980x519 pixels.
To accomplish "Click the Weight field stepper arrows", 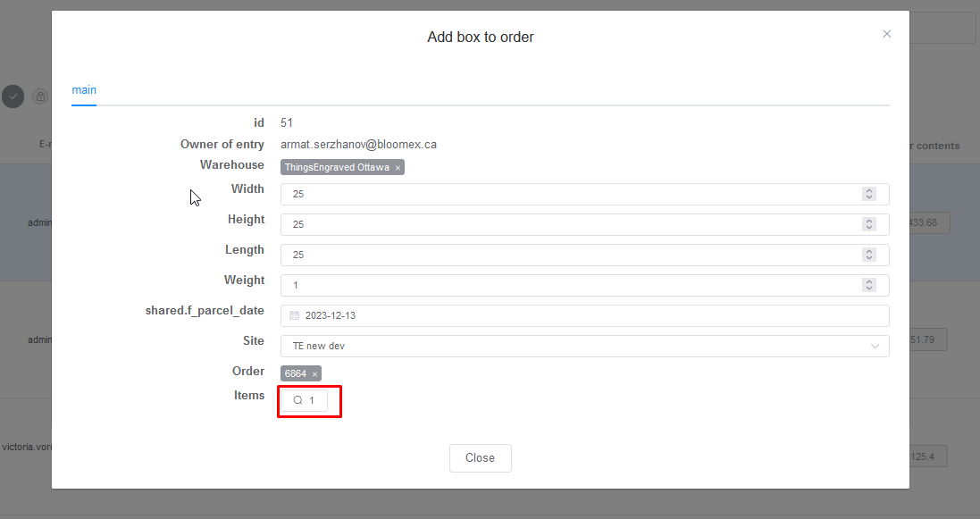I will tap(868, 285).
